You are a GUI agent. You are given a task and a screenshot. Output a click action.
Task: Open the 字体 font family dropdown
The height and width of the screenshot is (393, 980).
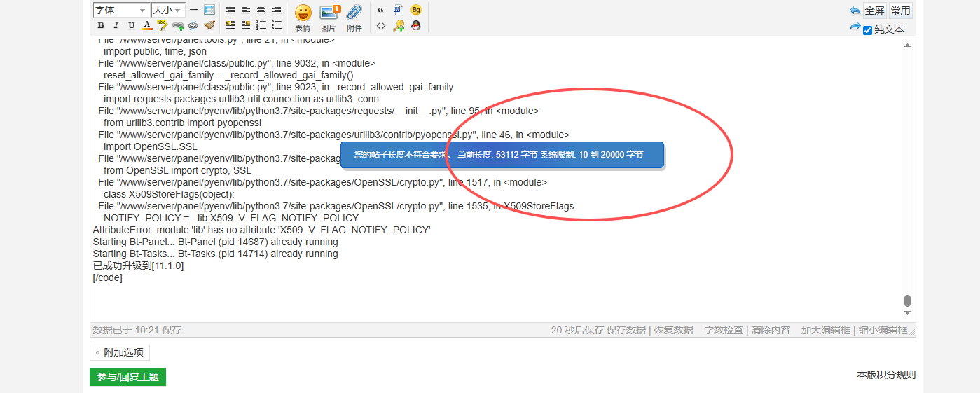click(x=120, y=10)
